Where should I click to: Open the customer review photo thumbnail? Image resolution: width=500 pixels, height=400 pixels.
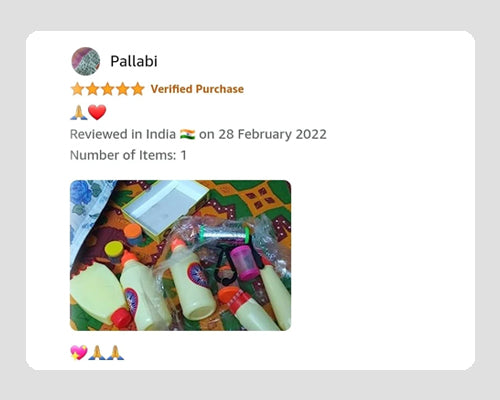tap(180, 255)
